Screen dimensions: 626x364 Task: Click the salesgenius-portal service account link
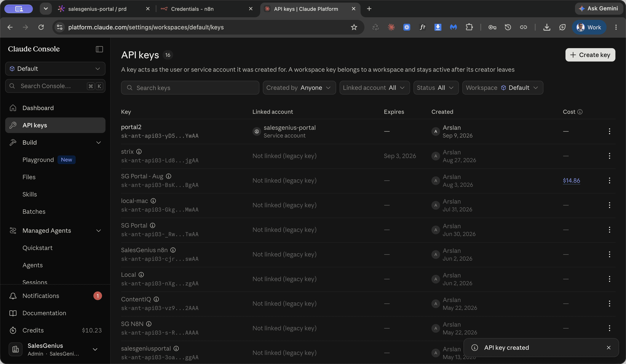(290, 128)
